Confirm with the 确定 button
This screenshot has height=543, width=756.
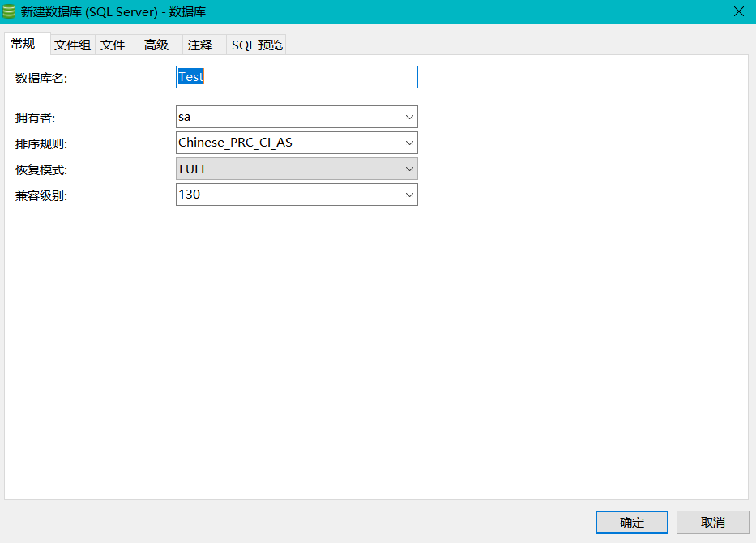[x=631, y=522]
